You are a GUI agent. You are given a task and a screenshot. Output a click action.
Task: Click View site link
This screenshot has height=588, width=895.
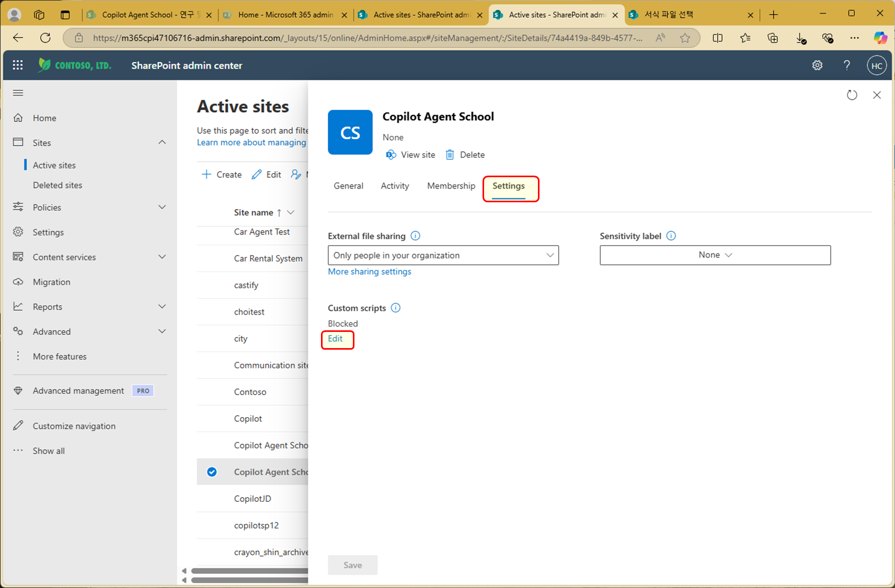click(x=410, y=155)
